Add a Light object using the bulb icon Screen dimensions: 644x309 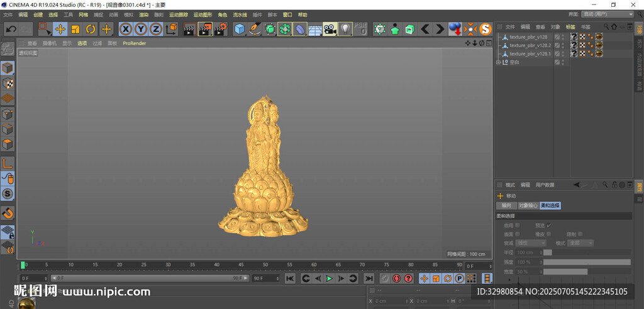tap(345, 29)
